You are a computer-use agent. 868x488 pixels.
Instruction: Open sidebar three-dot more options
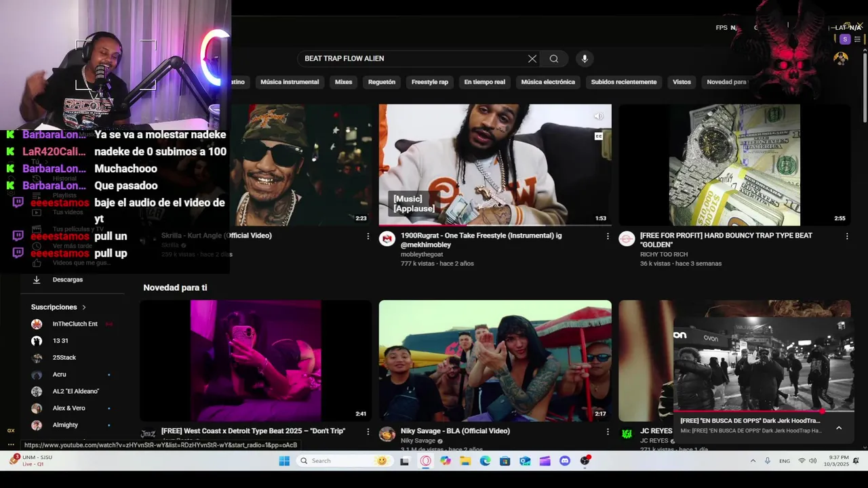tap(11, 445)
